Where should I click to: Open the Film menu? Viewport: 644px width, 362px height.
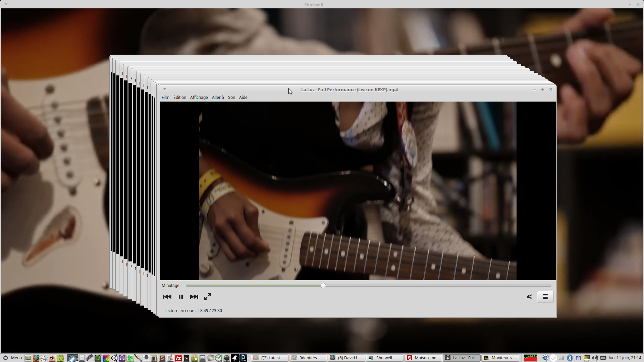[165, 98]
